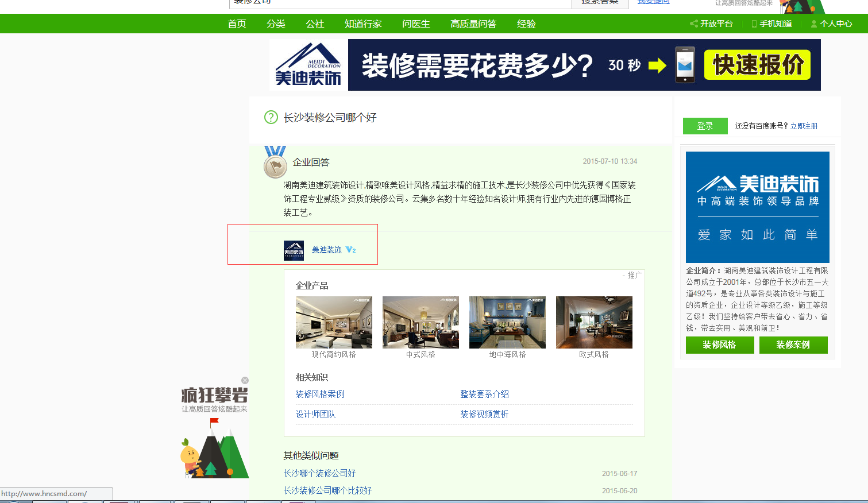Click the 美迪装饰 small avatar logo
This screenshot has height=503, width=868.
coord(294,250)
